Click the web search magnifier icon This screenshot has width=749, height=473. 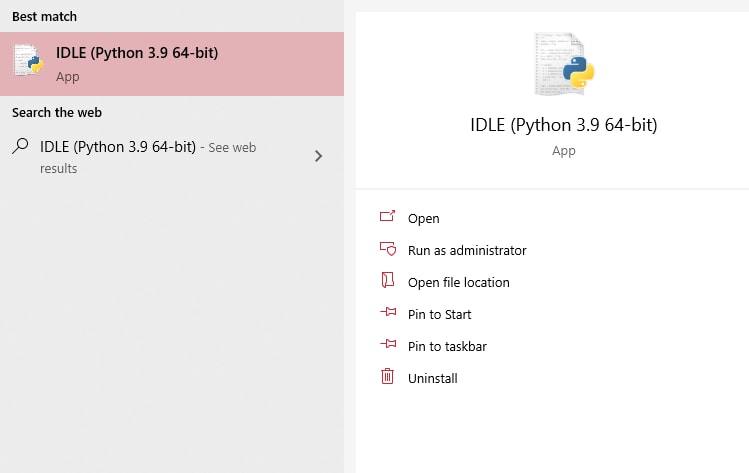coord(21,146)
